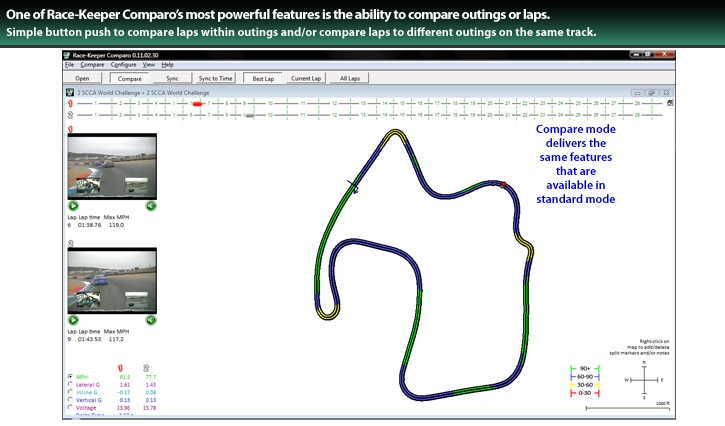This screenshot has height=426, width=725.
Task: Select the MPH radio button
Action: point(69,377)
